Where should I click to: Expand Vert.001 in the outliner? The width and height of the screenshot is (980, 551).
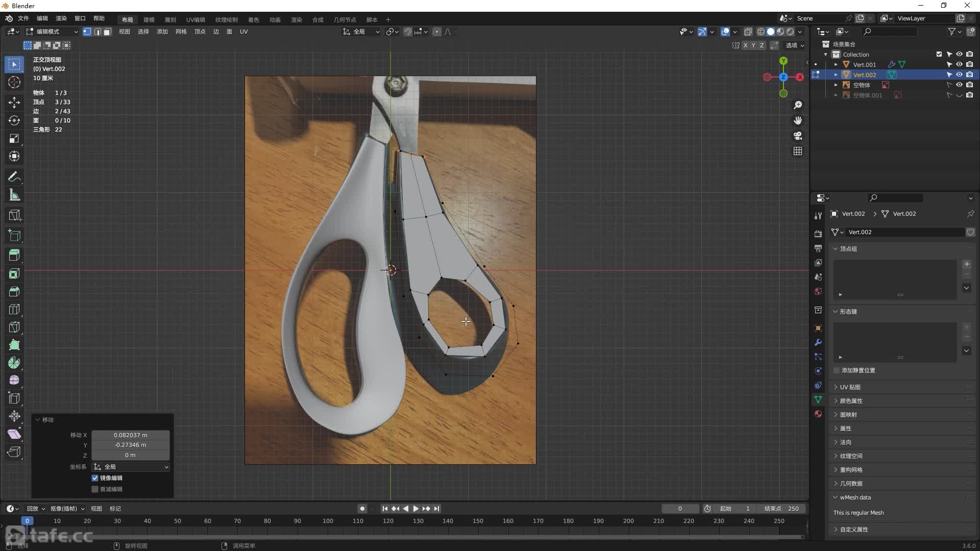click(x=836, y=65)
